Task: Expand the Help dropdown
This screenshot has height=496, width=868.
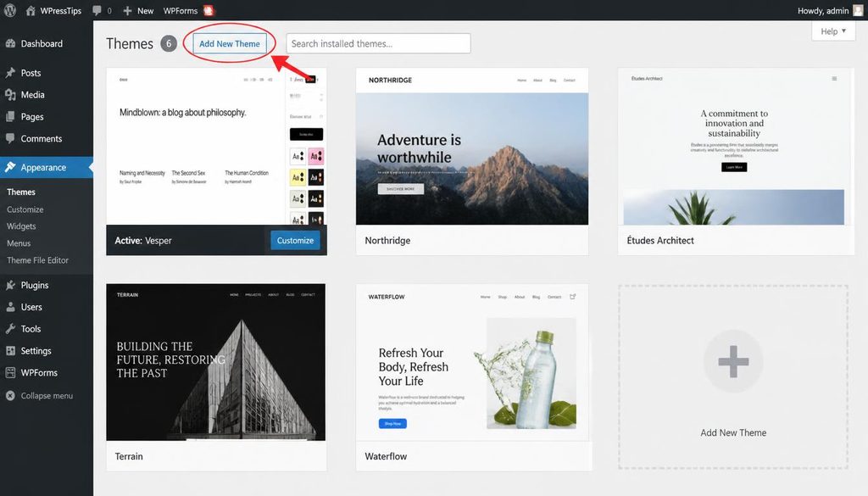Action: click(833, 31)
